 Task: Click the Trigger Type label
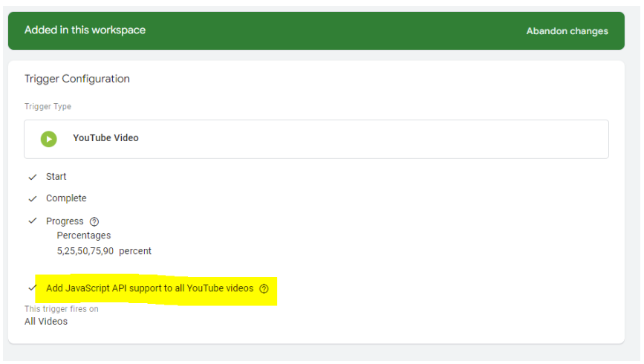[48, 106]
